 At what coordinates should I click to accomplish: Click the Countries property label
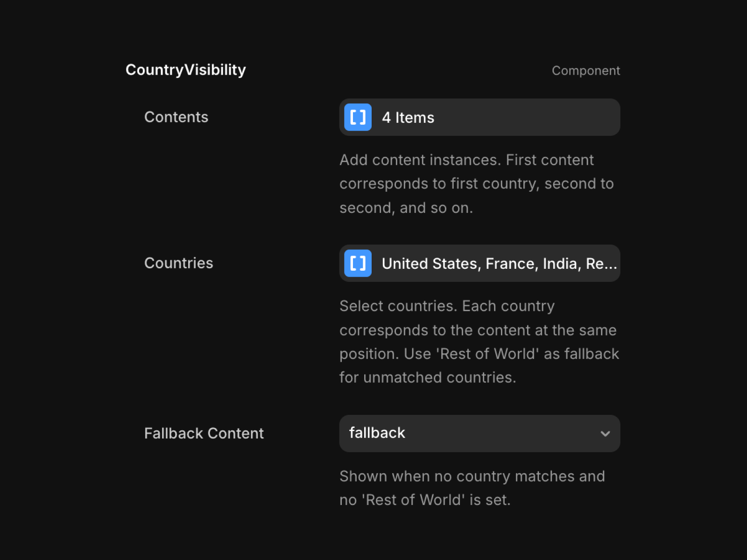click(x=178, y=263)
